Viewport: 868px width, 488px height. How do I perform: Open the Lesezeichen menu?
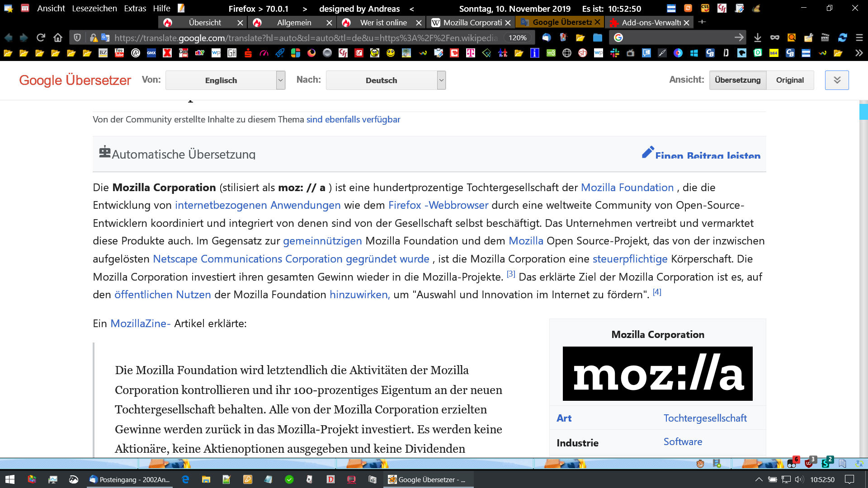point(94,9)
